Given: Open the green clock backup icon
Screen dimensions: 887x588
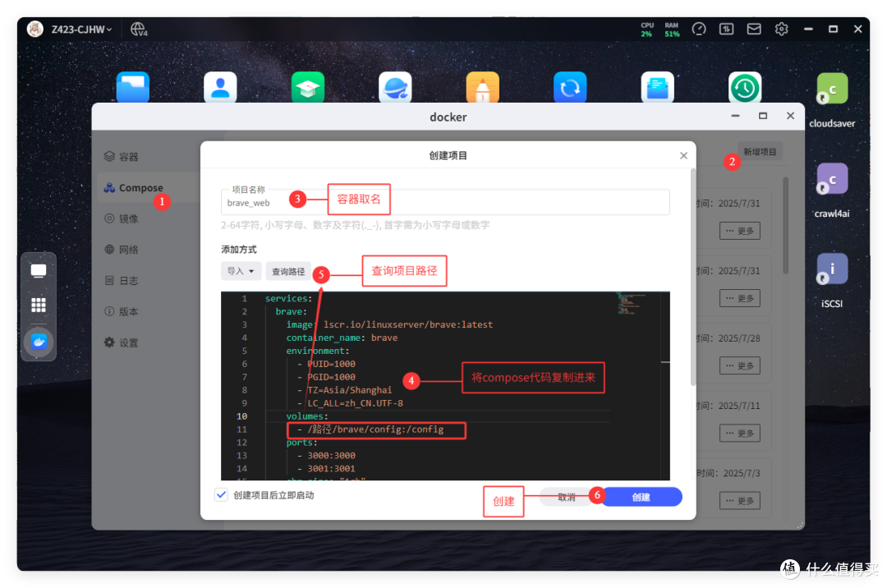Looking at the screenshot, I should point(744,87).
